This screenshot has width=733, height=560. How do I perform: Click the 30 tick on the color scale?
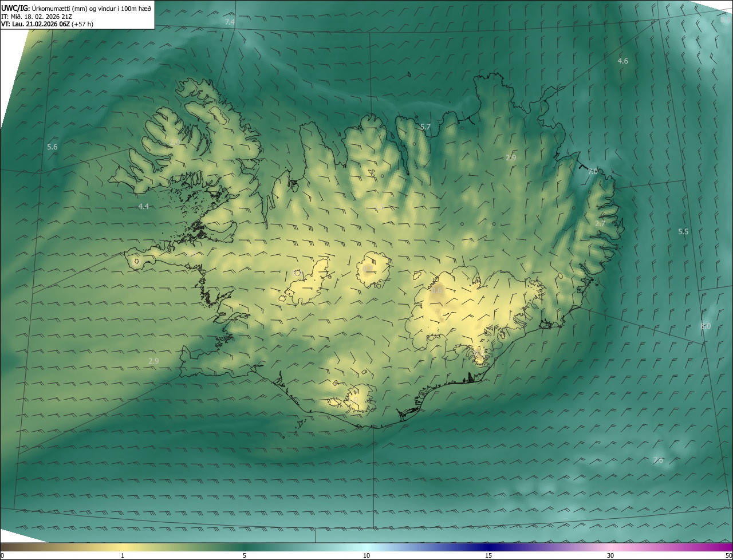click(x=610, y=555)
